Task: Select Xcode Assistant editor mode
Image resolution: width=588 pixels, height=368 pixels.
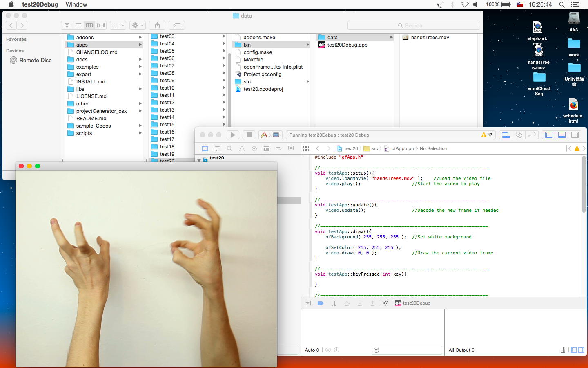Action: click(519, 135)
